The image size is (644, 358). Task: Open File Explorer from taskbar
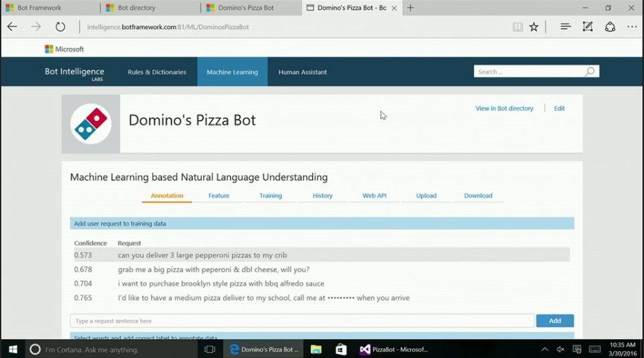[x=316, y=349]
